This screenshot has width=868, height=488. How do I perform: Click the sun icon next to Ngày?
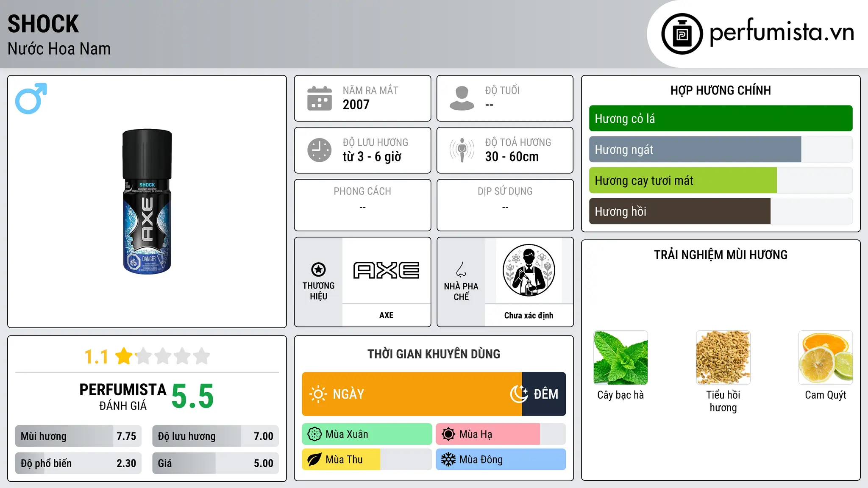point(318,394)
